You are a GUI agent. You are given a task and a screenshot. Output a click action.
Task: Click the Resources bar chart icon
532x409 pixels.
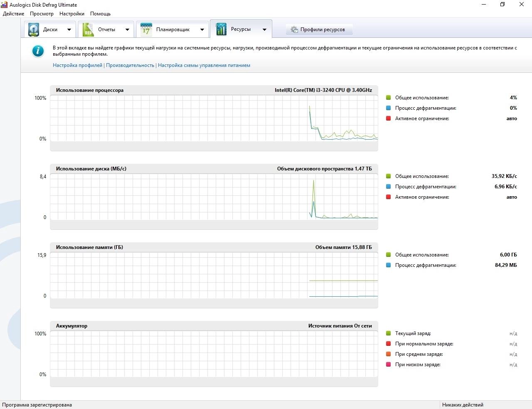(221, 29)
